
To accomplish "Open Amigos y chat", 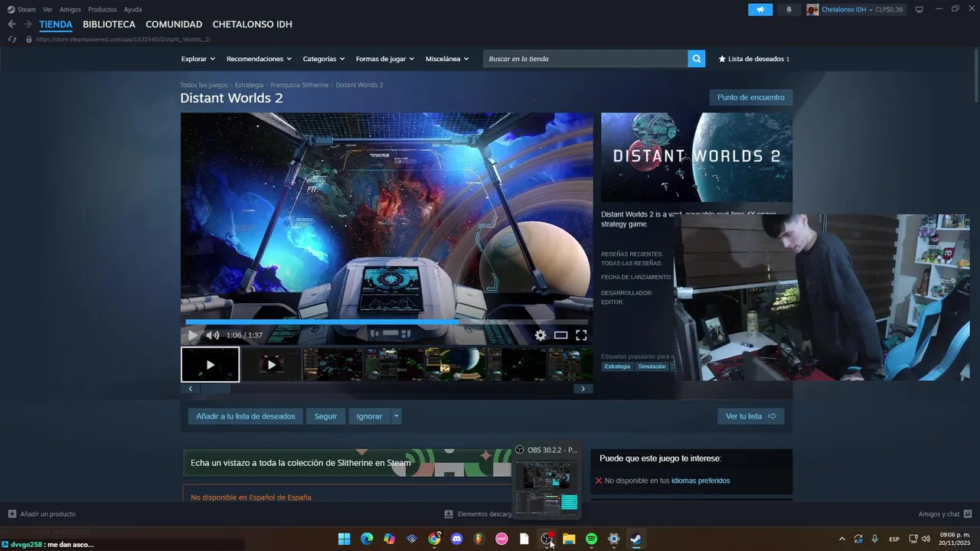I will [x=945, y=514].
